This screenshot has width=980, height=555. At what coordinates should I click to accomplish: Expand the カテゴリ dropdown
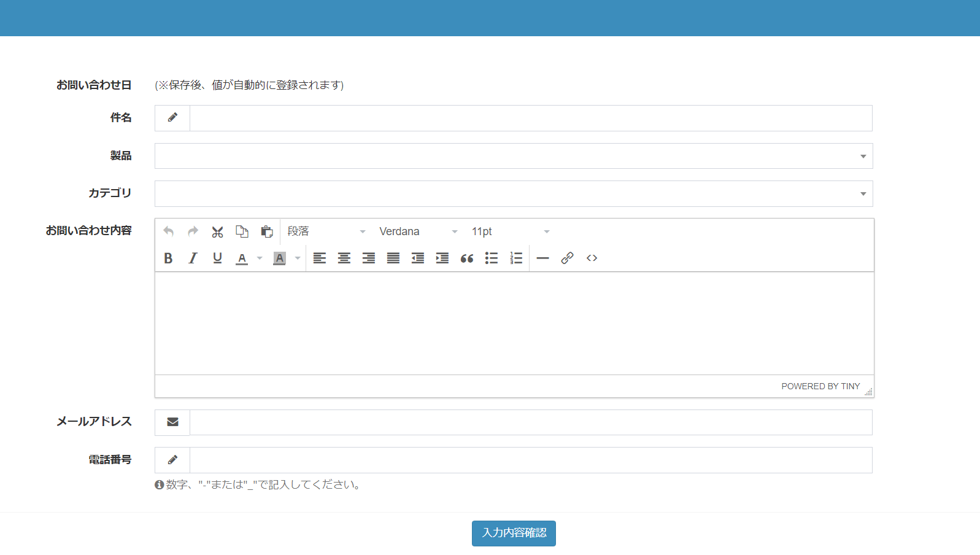513,194
